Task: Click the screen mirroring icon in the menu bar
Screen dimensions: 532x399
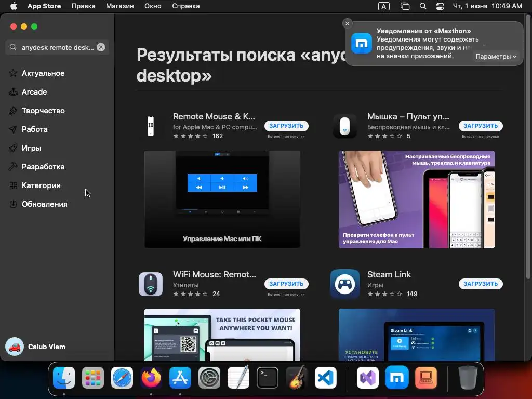Action: (405, 6)
